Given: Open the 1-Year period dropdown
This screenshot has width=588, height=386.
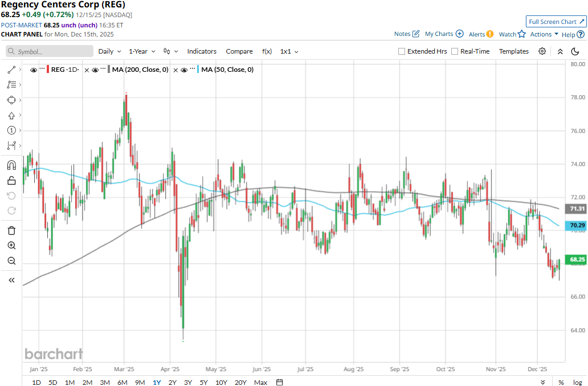Looking at the screenshot, I should click(x=142, y=51).
